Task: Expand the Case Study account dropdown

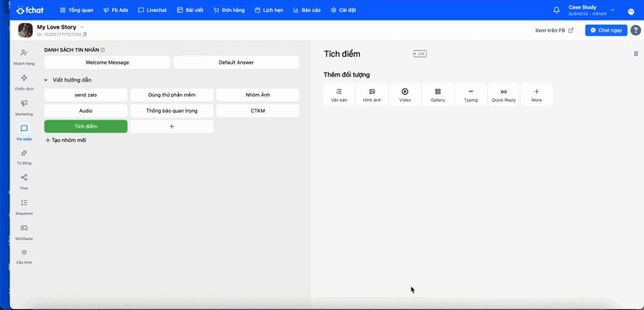Action: pos(612,9)
